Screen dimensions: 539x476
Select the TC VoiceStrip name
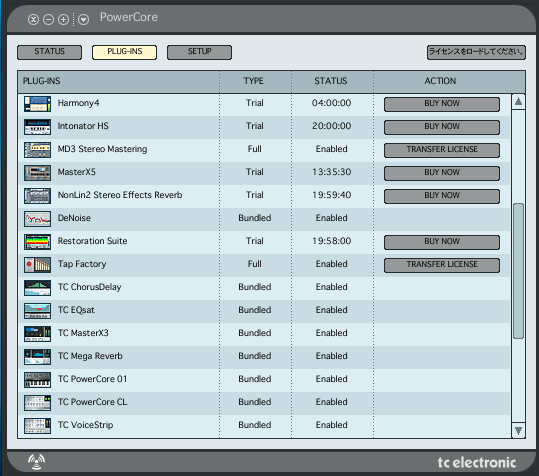coord(85,425)
